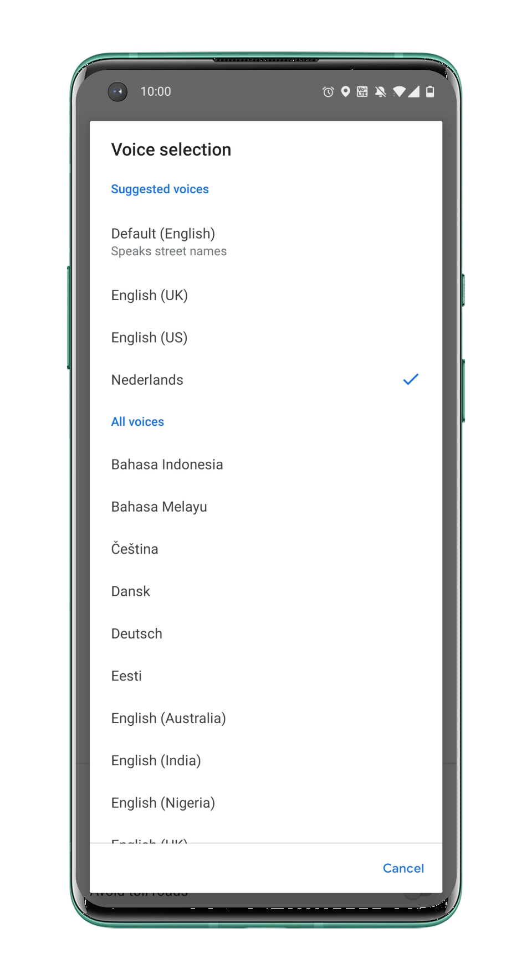This screenshot has height=980, width=532.
Task: Tap the Wi-Fi status icon
Action: click(398, 91)
